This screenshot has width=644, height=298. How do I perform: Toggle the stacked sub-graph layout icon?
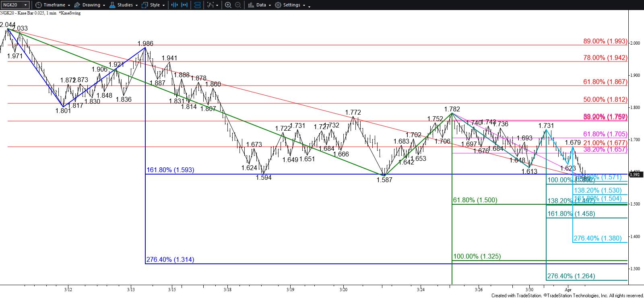tap(197, 5)
